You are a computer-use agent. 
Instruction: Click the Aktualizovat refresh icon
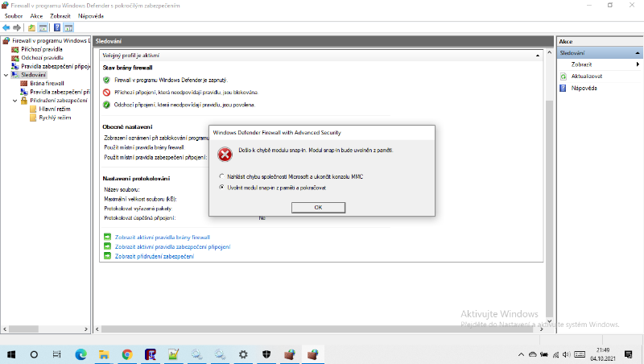coord(563,77)
